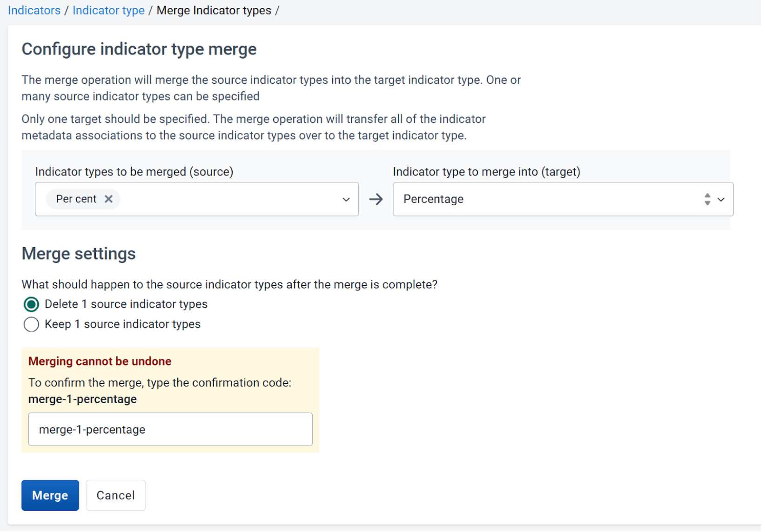The width and height of the screenshot is (765, 532).
Task: Select Delete 1 source indicator types radio
Action: 31,305
